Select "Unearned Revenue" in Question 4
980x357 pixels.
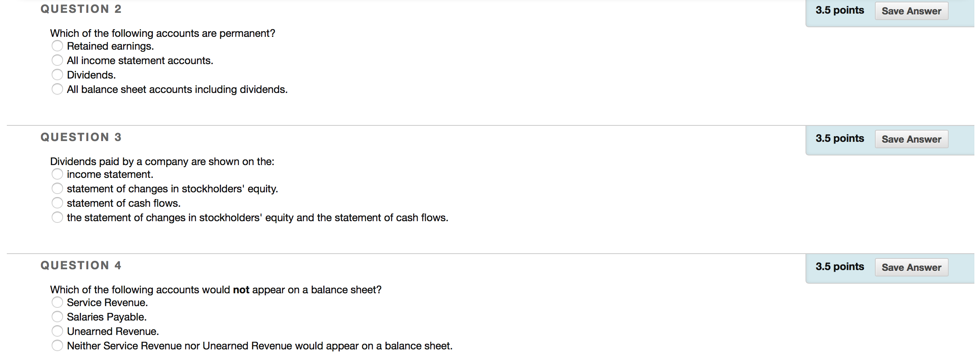tap(57, 331)
